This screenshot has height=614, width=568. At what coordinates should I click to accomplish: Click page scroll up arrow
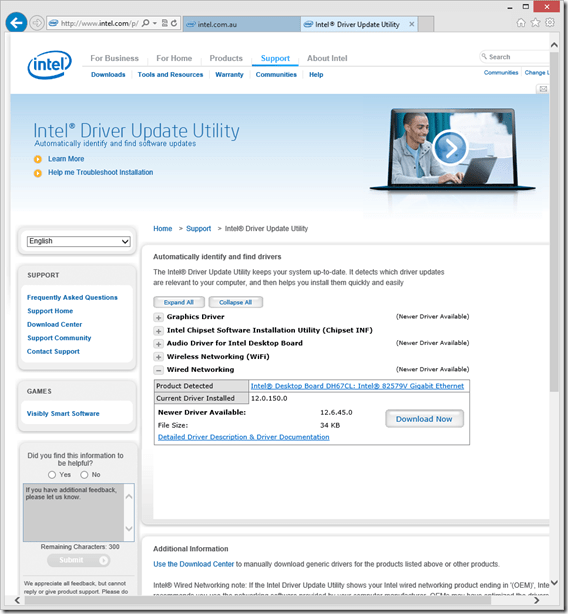click(x=554, y=45)
